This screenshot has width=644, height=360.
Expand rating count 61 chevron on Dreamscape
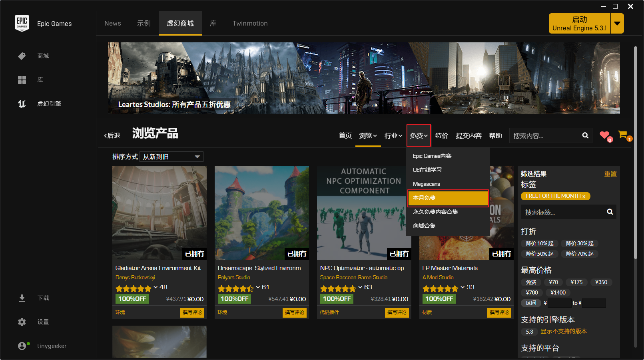258,287
